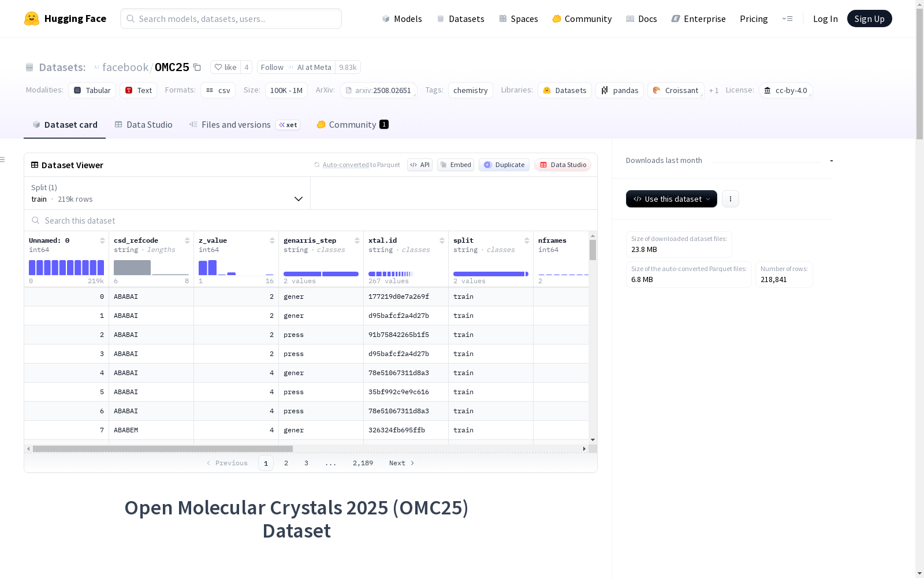Copy the OMC25 dataset name

(x=197, y=67)
